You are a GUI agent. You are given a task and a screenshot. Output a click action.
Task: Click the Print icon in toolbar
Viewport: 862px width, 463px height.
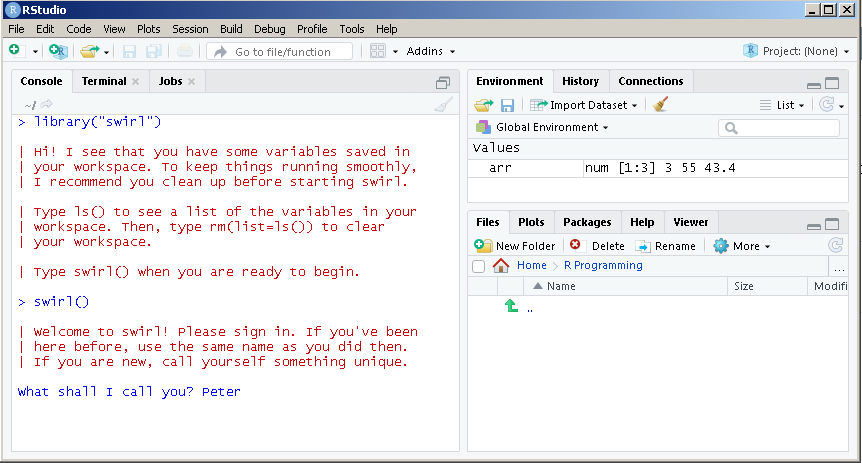point(185,51)
